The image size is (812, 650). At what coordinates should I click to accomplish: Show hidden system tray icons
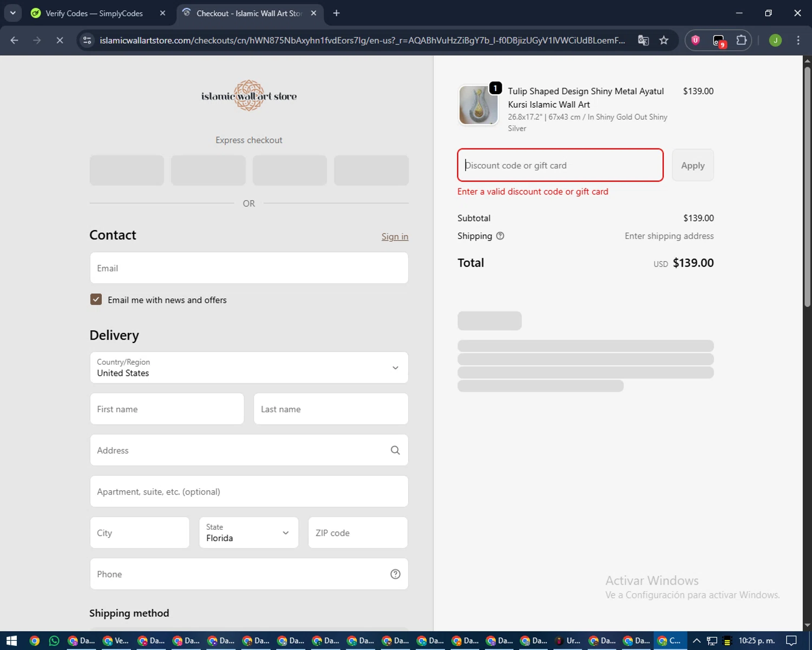tap(697, 641)
